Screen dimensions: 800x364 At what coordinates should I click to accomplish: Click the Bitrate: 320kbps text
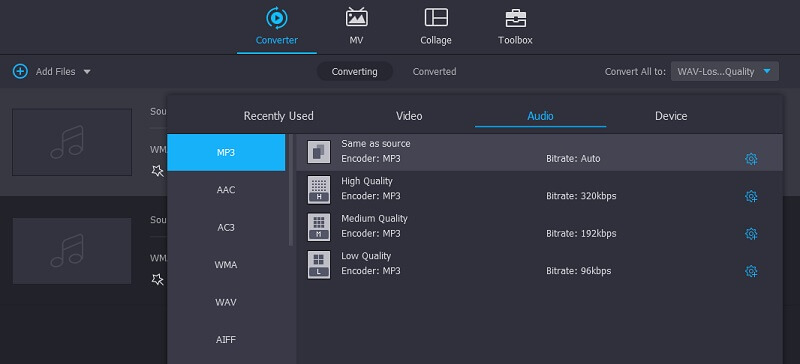581,196
